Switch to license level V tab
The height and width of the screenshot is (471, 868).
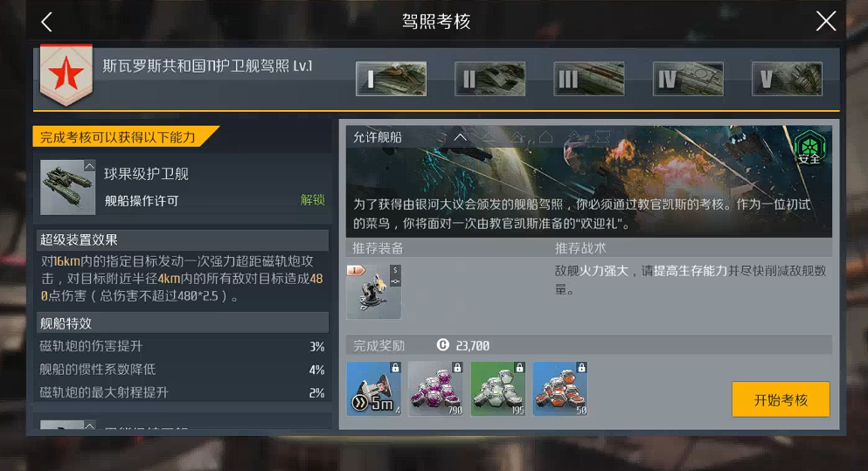[x=787, y=79]
